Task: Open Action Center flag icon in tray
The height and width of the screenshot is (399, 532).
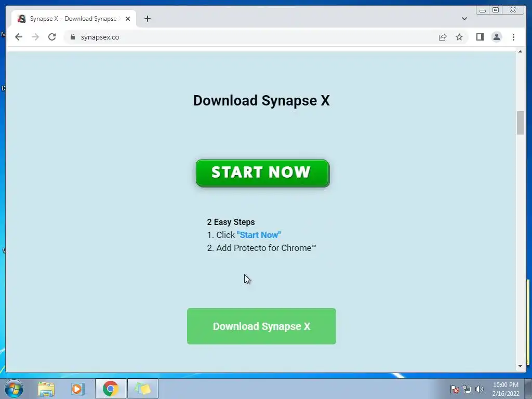Action: (454, 389)
